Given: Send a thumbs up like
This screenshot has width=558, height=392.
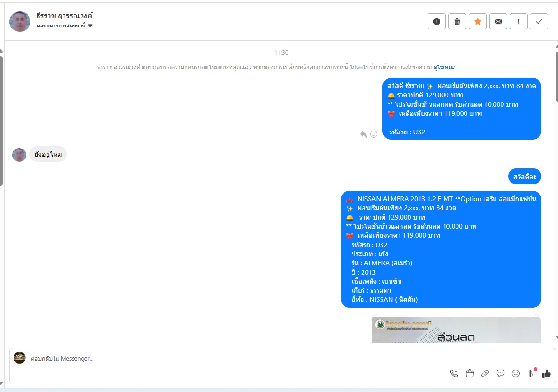Looking at the screenshot, I should tap(546, 373).
